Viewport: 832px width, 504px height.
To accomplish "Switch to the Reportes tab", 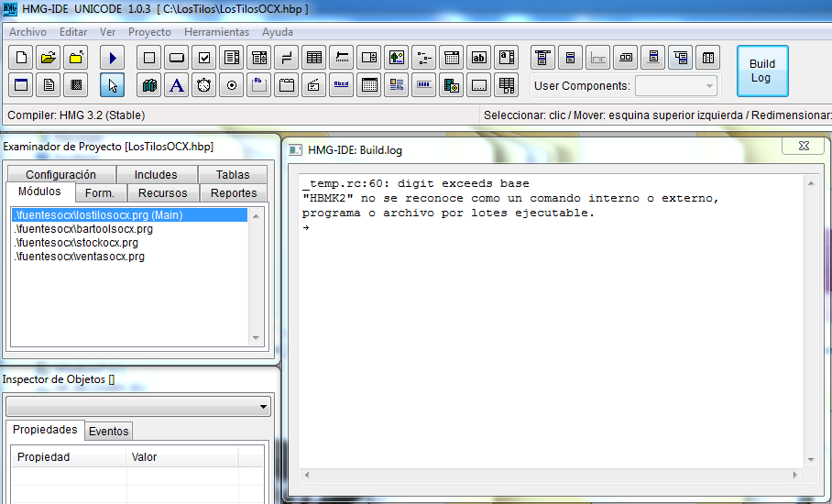I will click(x=234, y=193).
